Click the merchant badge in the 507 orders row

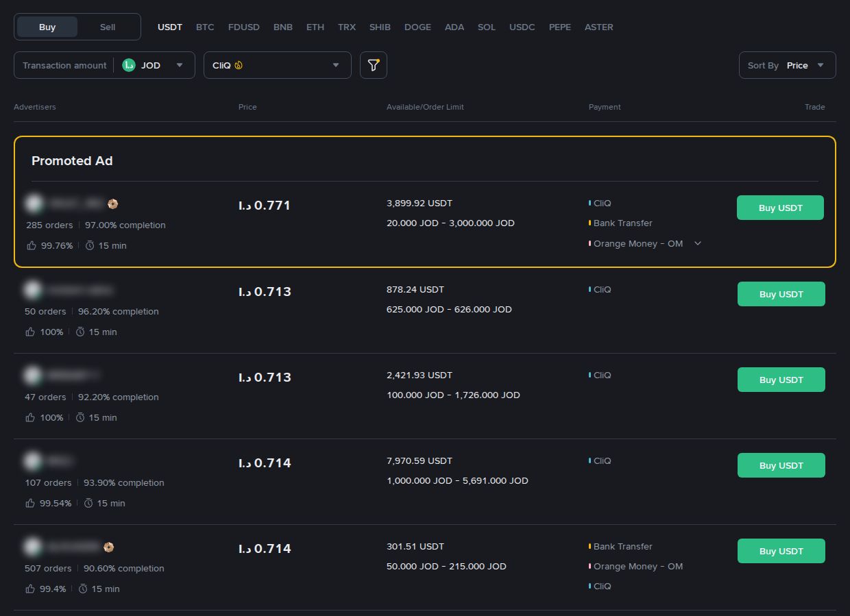[x=108, y=547]
